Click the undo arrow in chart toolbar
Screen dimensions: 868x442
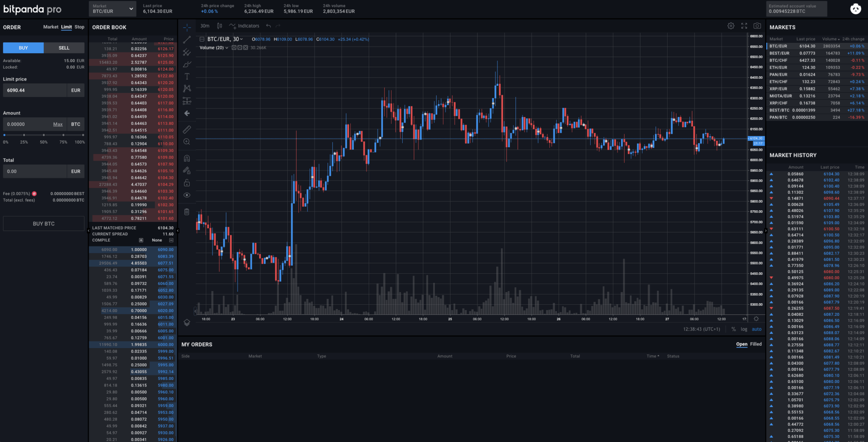coord(268,26)
